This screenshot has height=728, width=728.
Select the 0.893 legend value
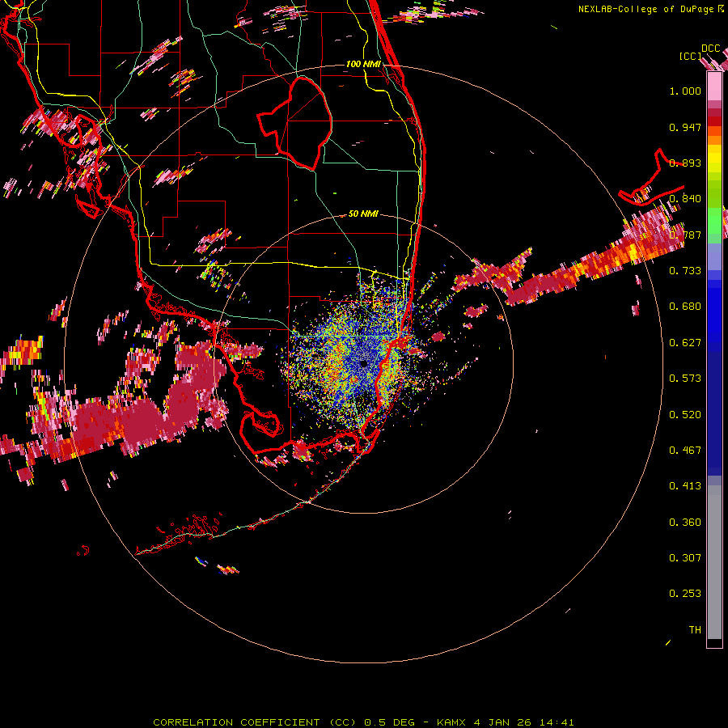click(x=685, y=163)
